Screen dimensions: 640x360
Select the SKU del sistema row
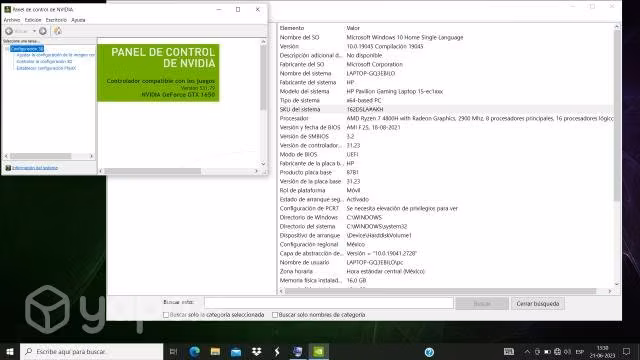pyautogui.click(x=445, y=109)
